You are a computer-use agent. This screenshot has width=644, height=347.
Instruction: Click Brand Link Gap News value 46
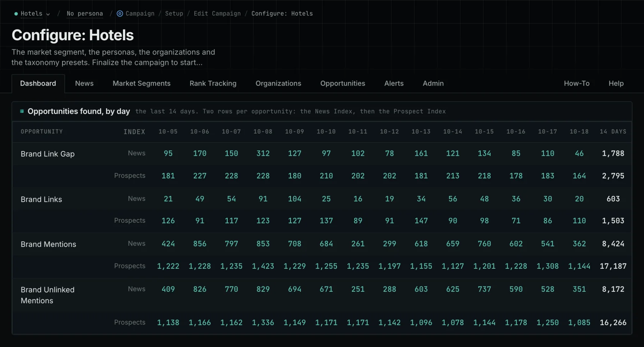click(579, 153)
